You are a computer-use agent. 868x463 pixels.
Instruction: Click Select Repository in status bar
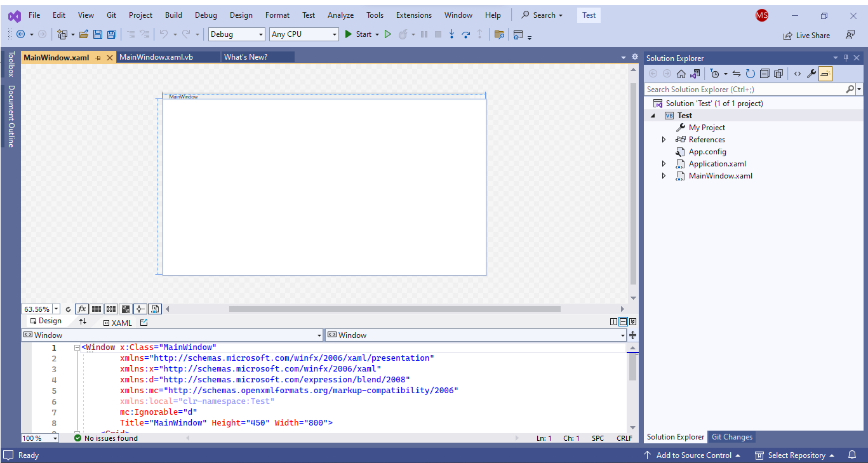point(794,455)
